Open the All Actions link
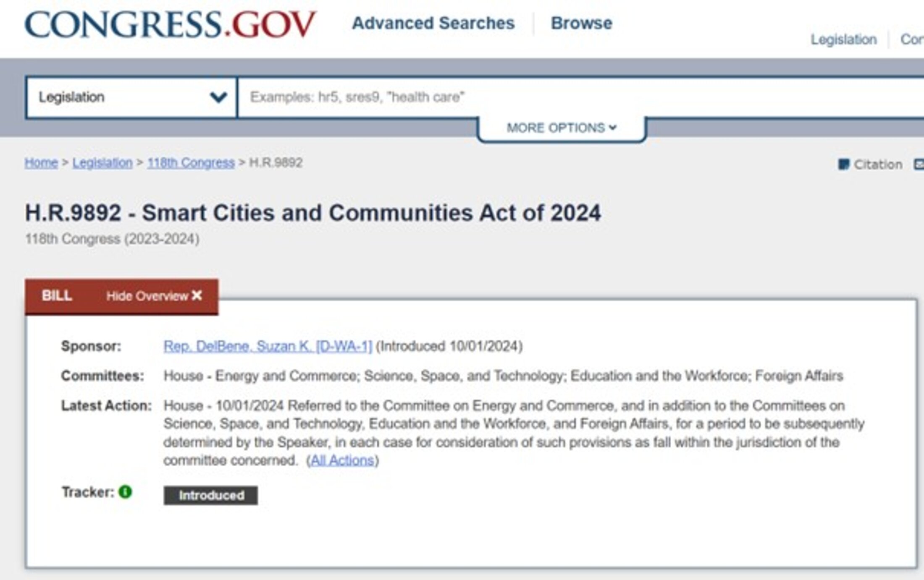The height and width of the screenshot is (580, 924). 342,460
